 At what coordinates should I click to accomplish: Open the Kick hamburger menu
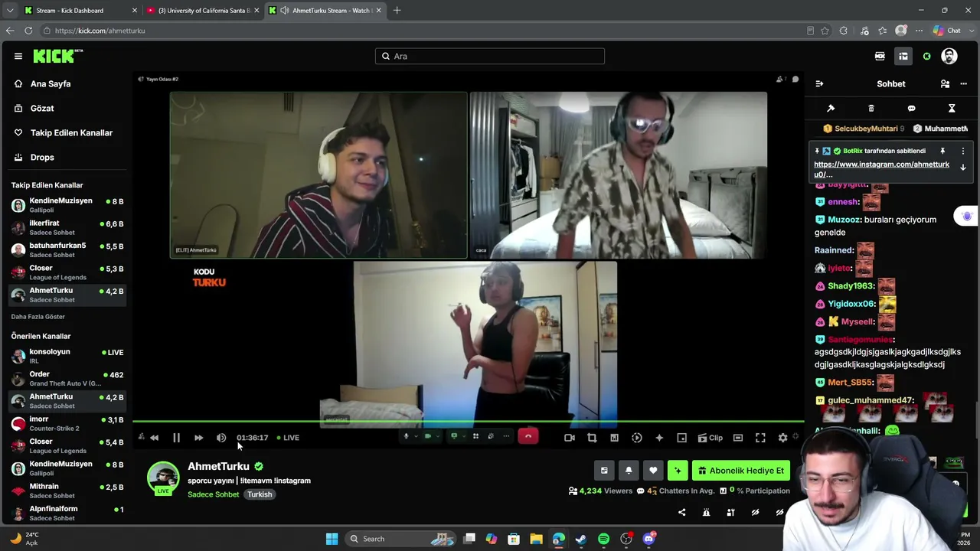coord(18,56)
